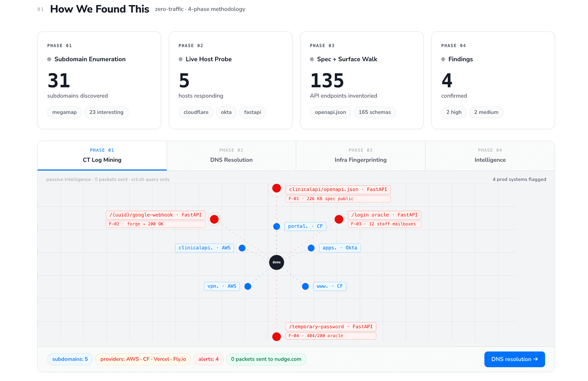Click the zero-traffic · 4-phase methodology subtitle
The height and width of the screenshot is (381, 588).
point(200,9)
